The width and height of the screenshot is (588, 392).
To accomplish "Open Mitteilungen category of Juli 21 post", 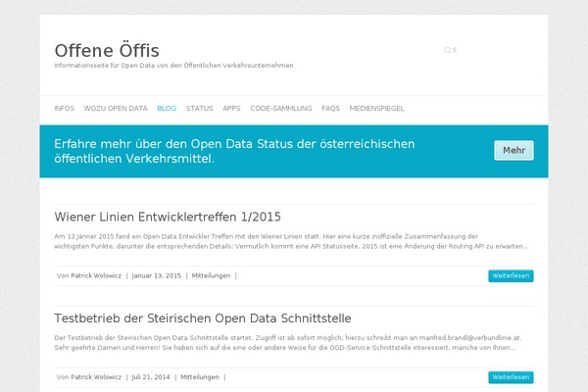I will coord(200,377).
